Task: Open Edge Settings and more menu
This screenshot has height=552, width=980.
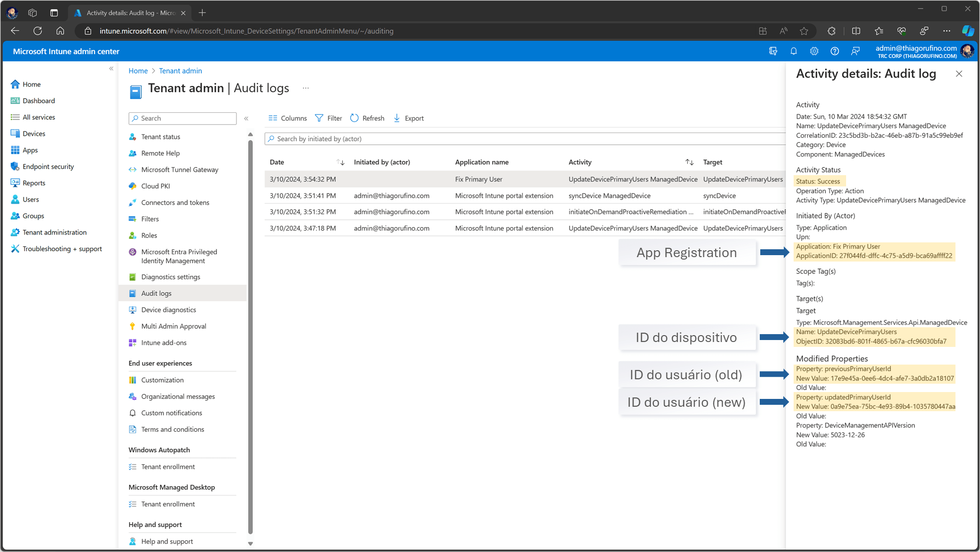Action: pyautogui.click(x=947, y=31)
